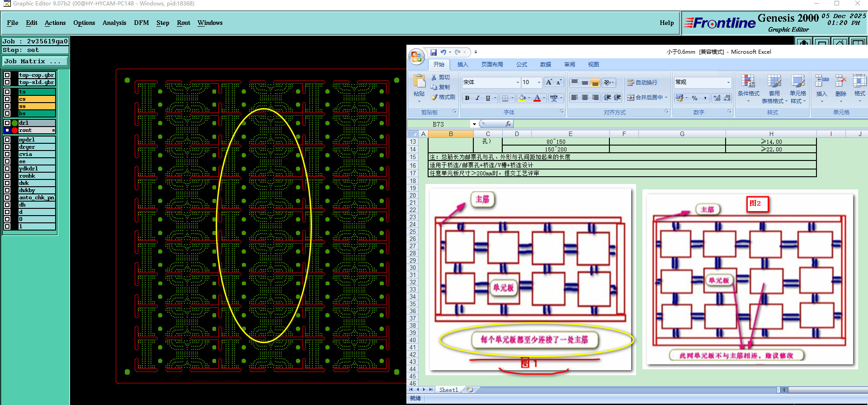Toggle Italic in Excel font group
This screenshot has width=868, height=405.
(477, 98)
